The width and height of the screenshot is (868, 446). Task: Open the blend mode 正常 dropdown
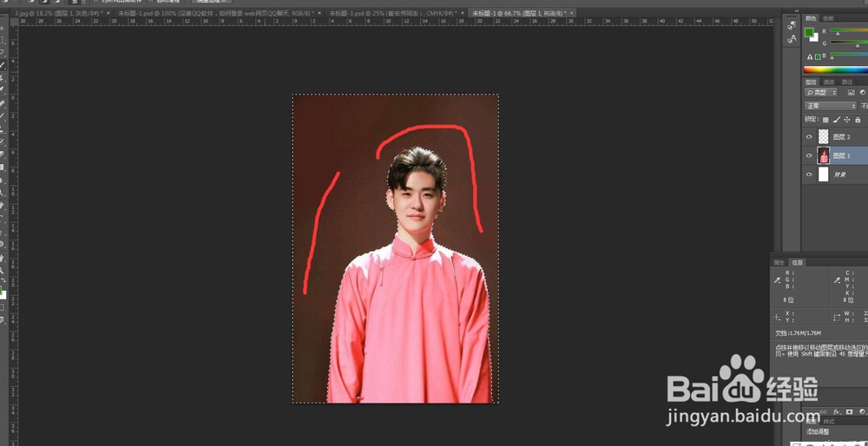[x=831, y=106]
